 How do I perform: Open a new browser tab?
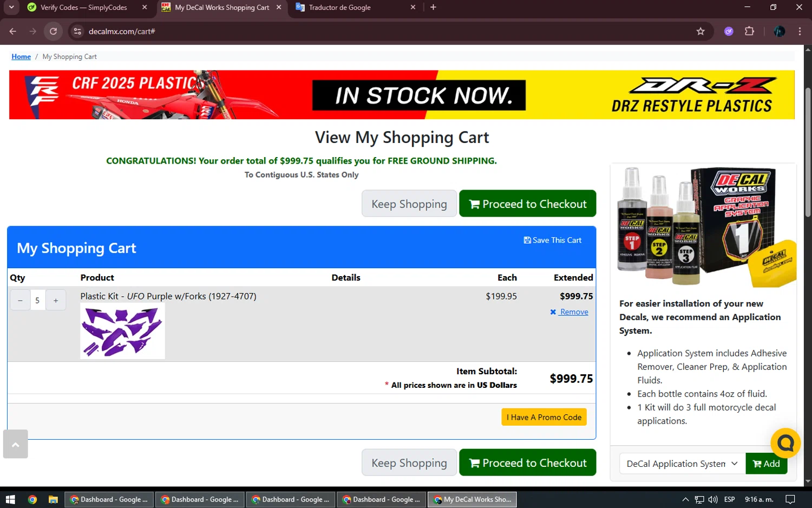coord(433,8)
